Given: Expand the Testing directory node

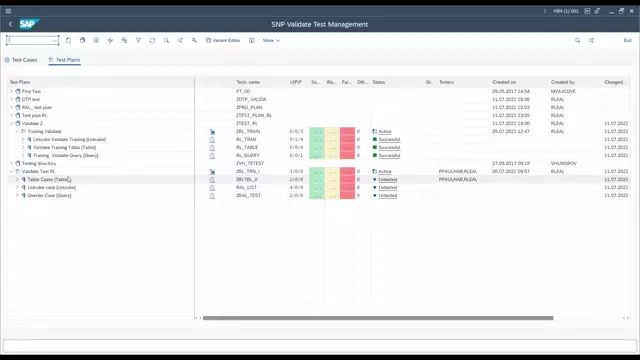Looking at the screenshot, I should click(x=11, y=163).
